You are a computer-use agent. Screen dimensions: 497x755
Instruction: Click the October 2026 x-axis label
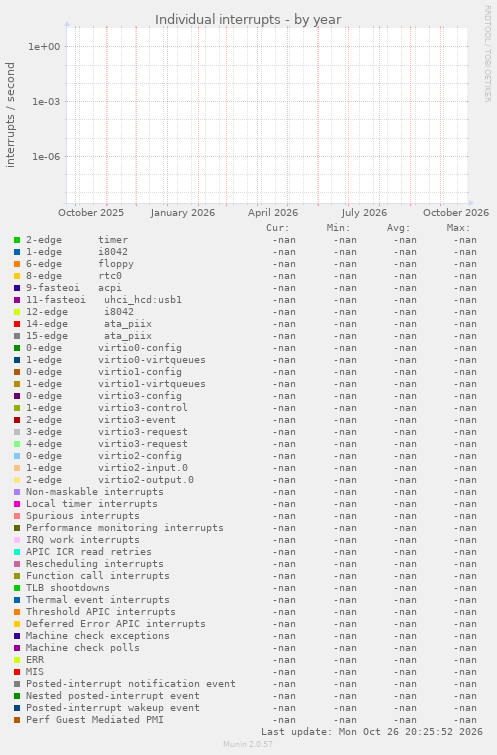pyautogui.click(x=456, y=213)
